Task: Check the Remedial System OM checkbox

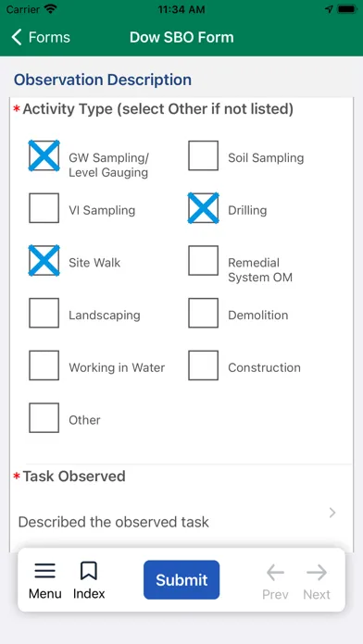Action: pyautogui.click(x=203, y=260)
